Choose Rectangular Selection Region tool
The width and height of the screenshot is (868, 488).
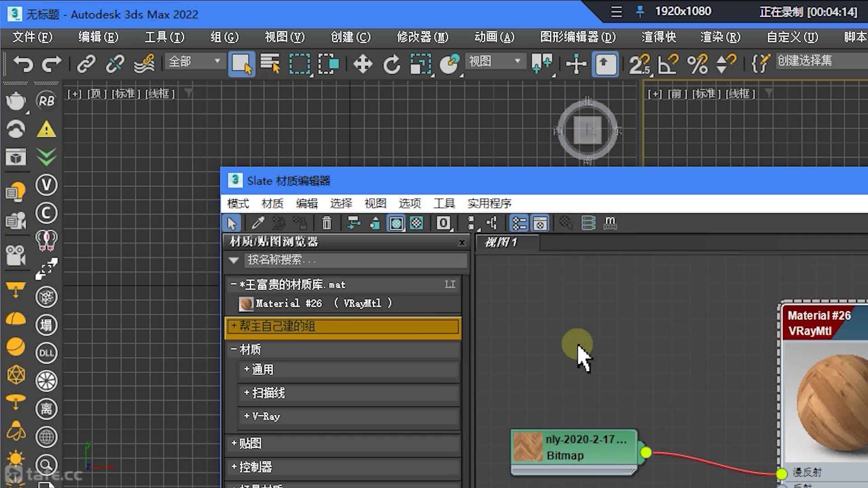pyautogui.click(x=299, y=64)
